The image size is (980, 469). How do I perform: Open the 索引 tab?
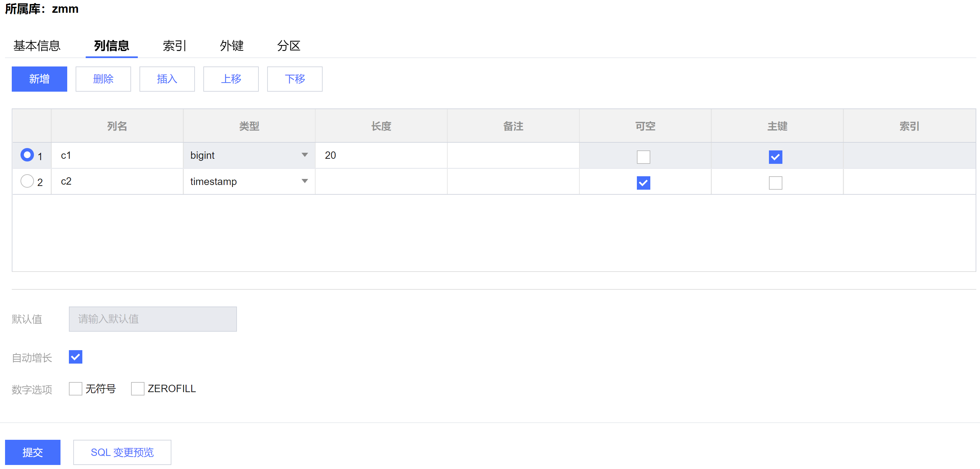point(174,46)
